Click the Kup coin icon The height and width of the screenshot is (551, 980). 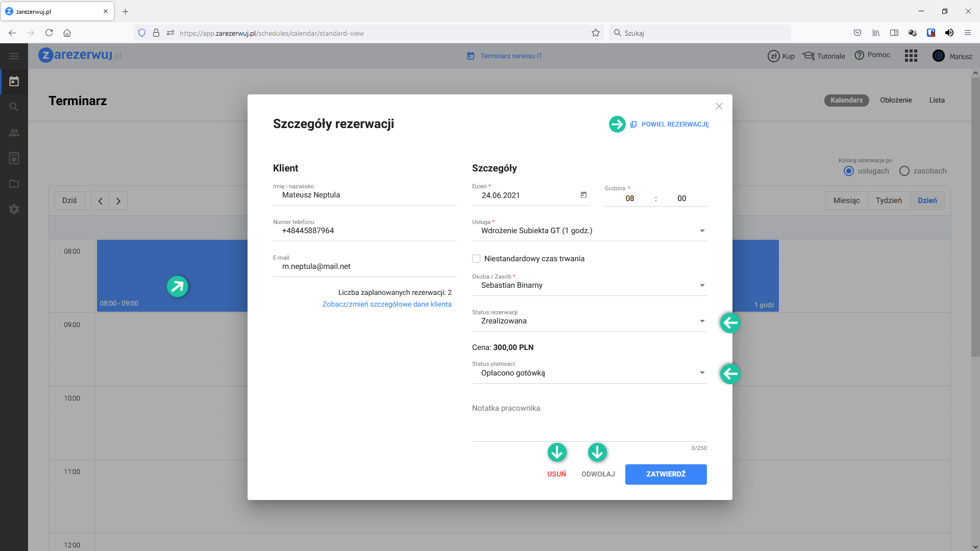click(x=773, y=56)
